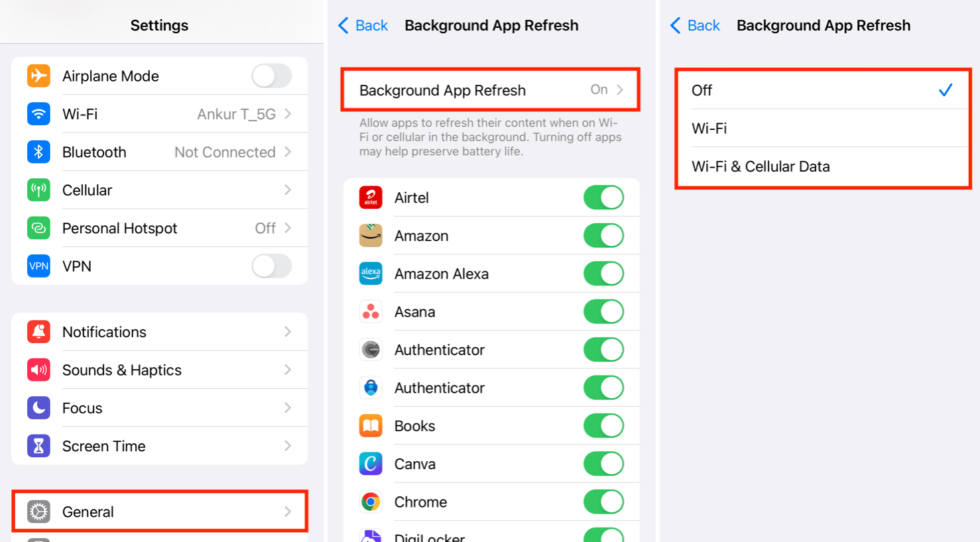980x542 pixels.
Task: Tap the Wi-Fi settings icon
Action: click(x=38, y=114)
